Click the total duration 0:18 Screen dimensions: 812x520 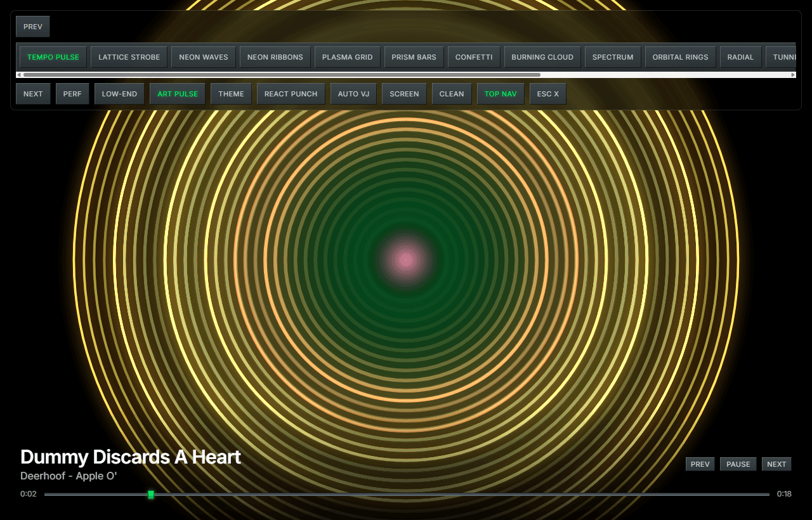pyautogui.click(x=784, y=494)
